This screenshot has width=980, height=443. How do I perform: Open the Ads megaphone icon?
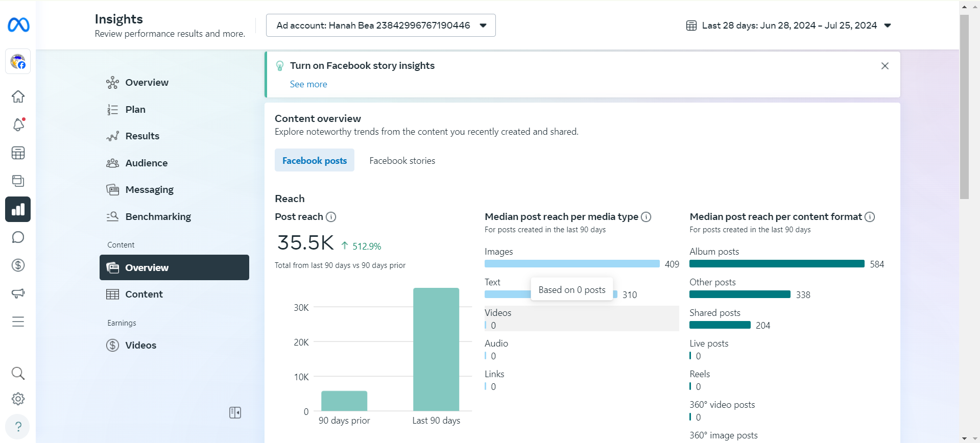click(18, 293)
